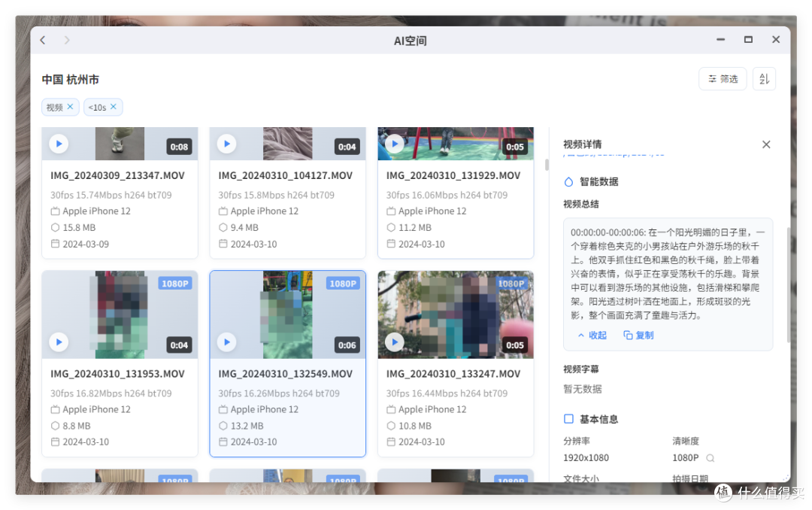Click file name IMG_20240310_104127.MOV
The image size is (812, 510).
click(x=286, y=176)
